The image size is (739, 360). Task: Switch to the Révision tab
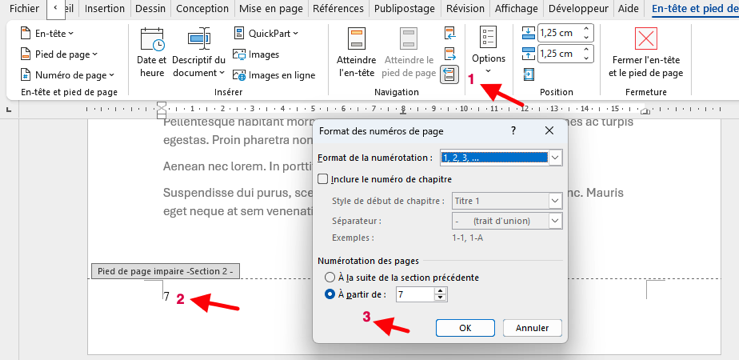pyautogui.click(x=465, y=8)
